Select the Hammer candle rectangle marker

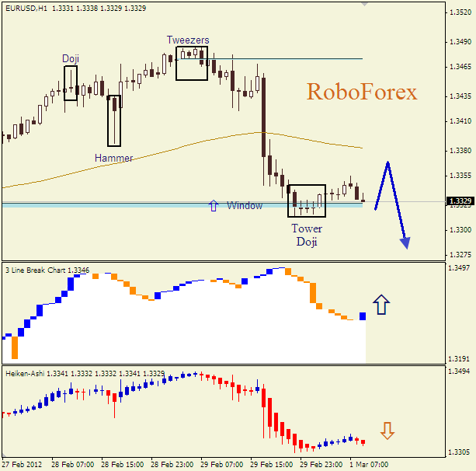(114, 120)
